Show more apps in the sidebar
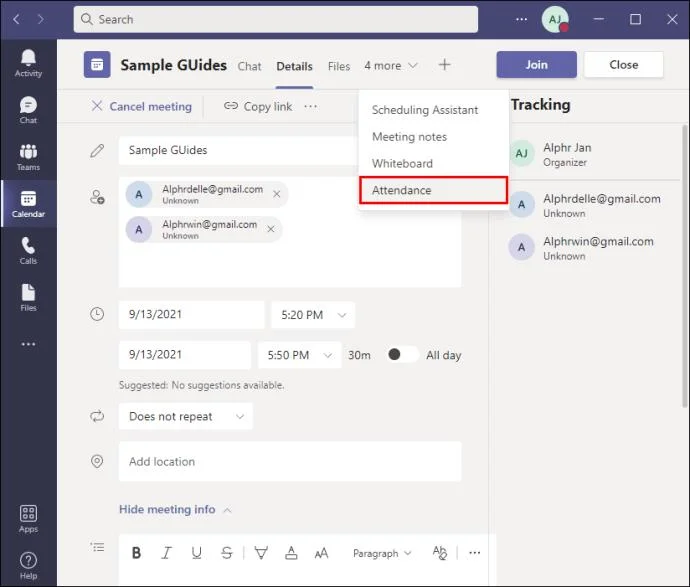 point(28,344)
